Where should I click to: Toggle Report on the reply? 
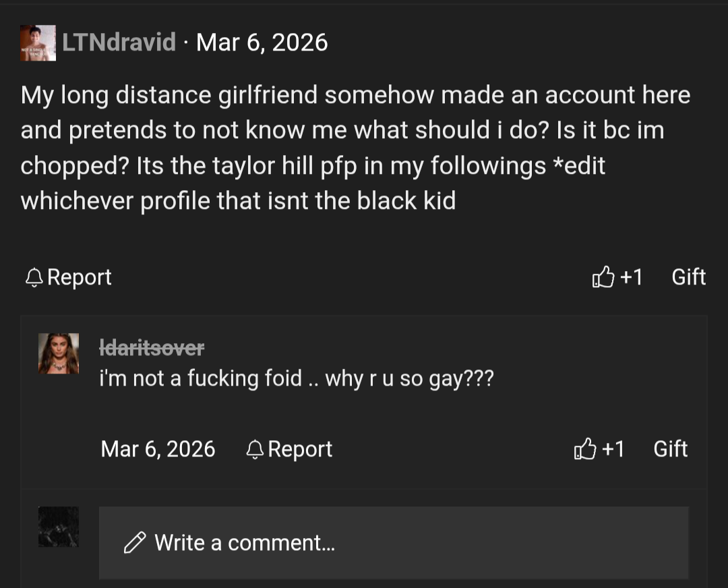299,449
